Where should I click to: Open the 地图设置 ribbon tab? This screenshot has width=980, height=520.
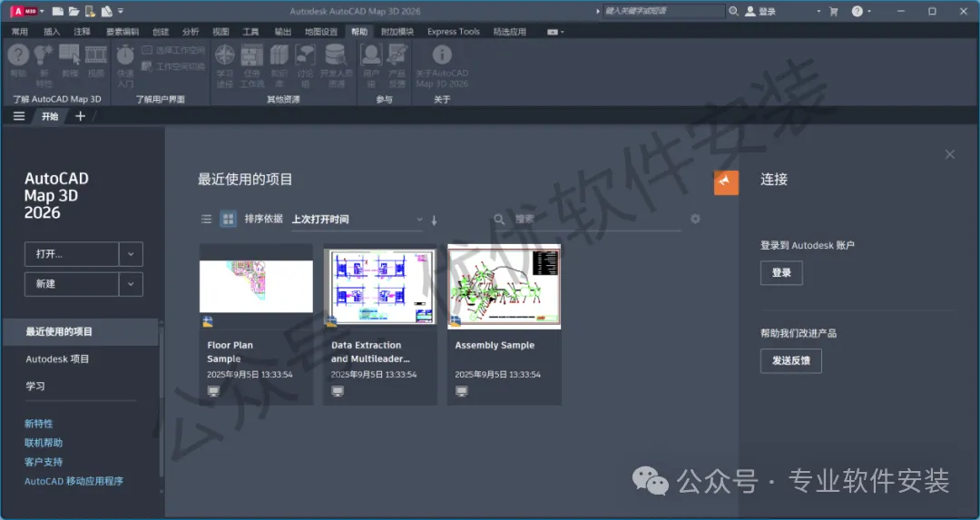click(x=321, y=32)
